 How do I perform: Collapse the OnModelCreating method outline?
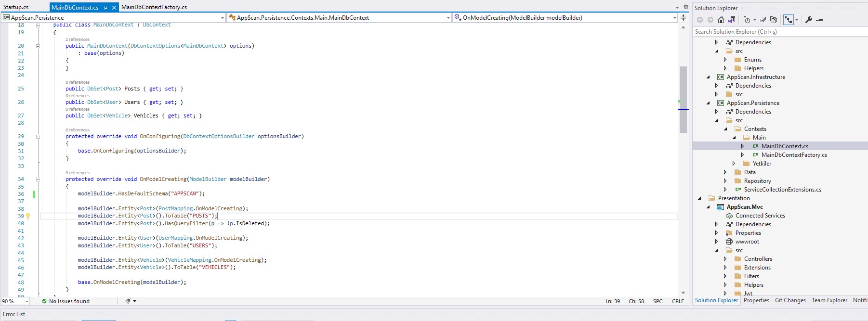tap(38, 179)
